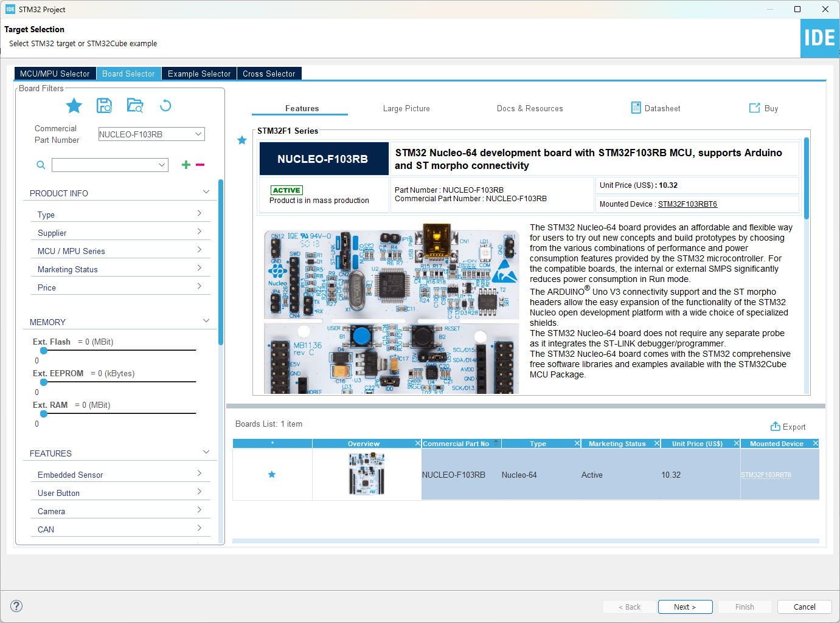Sort by Commercial Part No column header
The height and width of the screenshot is (623, 840).
click(456, 444)
